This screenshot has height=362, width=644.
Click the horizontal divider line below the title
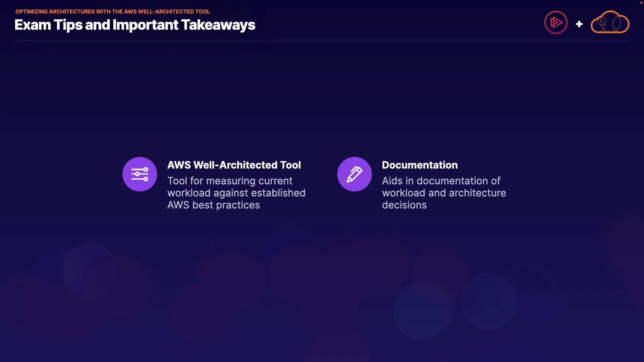point(322,41)
